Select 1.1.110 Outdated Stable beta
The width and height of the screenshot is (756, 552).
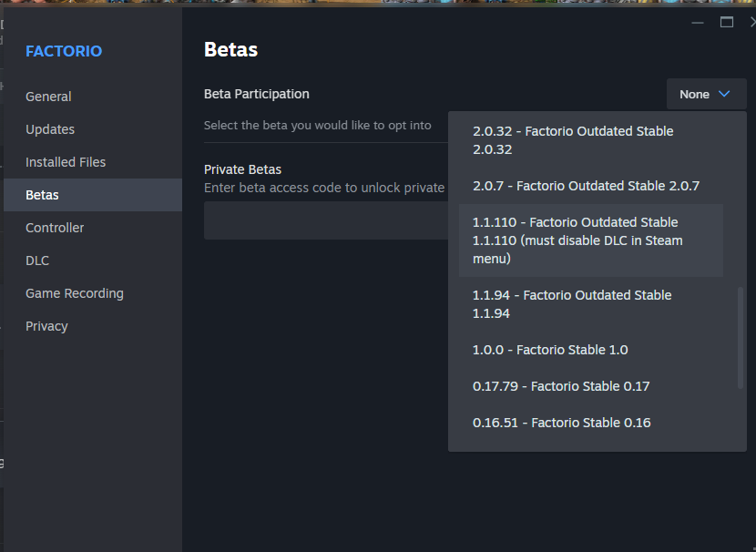(x=590, y=240)
